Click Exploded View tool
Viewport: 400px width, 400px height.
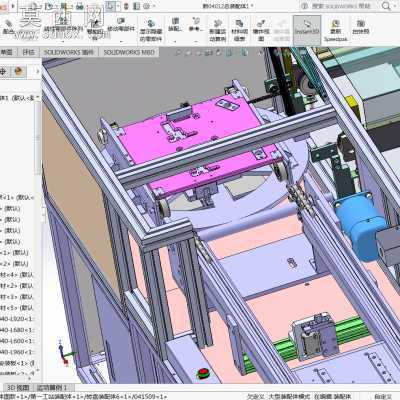click(x=261, y=30)
